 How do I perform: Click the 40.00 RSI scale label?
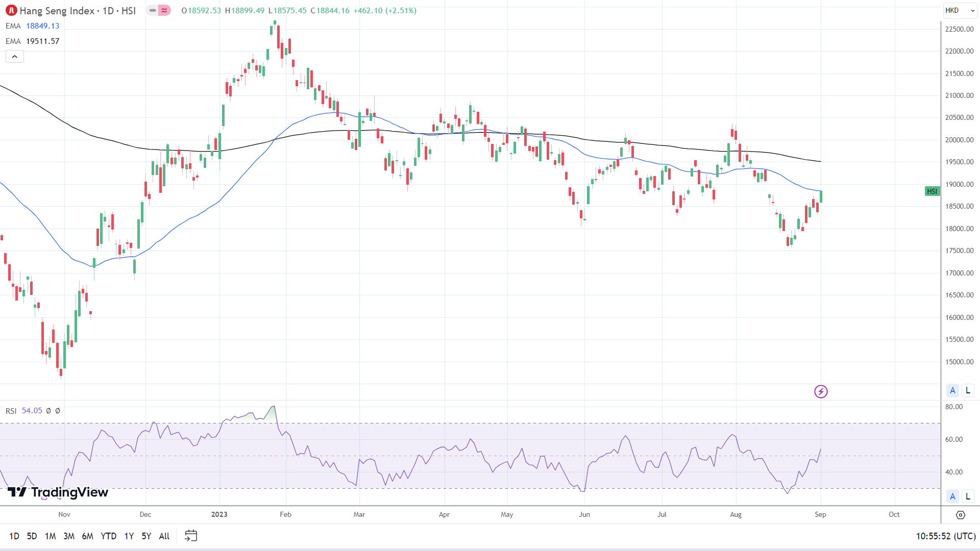tap(954, 472)
